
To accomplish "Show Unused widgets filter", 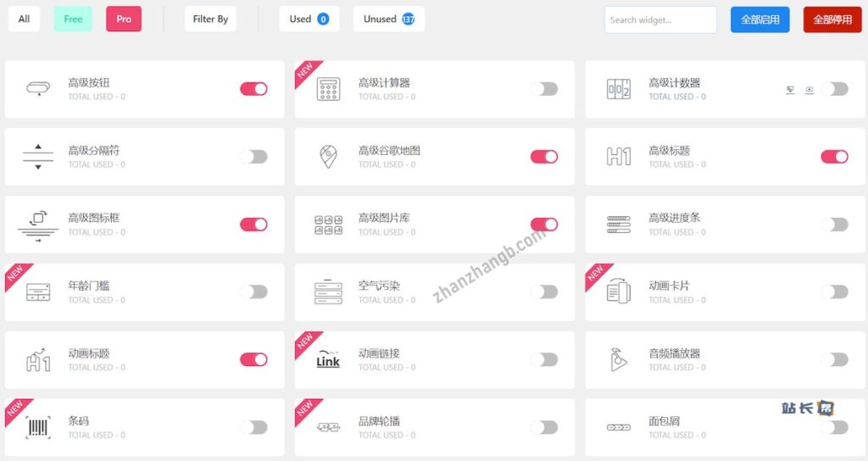I will pyautogui.click(x=388, y=19).
